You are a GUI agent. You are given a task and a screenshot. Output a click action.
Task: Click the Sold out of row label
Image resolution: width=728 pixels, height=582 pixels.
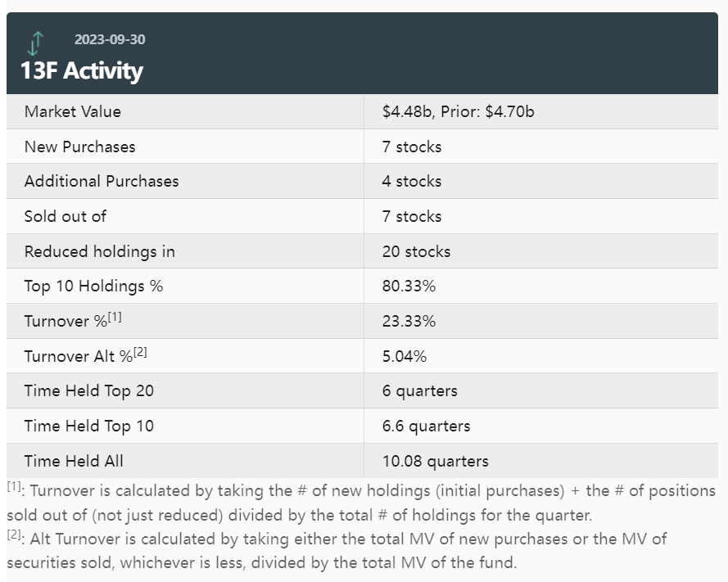click(66, 216)
